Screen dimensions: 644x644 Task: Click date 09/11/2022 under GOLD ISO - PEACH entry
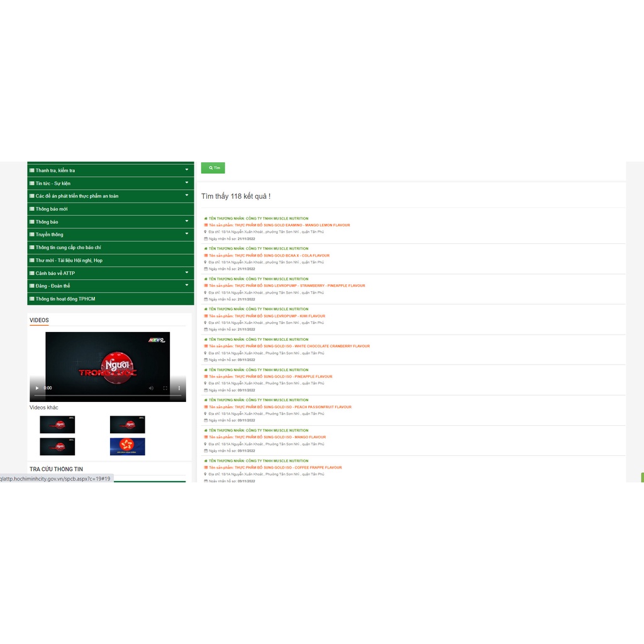pos(247,421)
